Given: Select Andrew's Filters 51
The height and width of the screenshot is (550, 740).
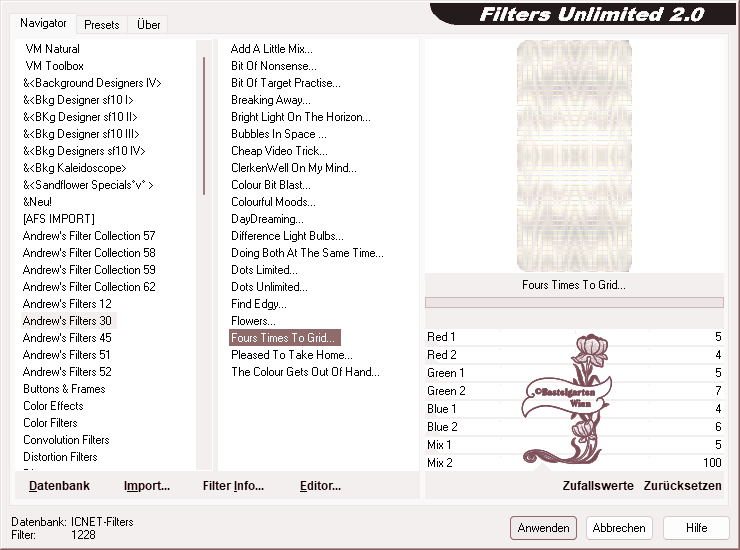Looking at the screenshot, I should 67,355.
